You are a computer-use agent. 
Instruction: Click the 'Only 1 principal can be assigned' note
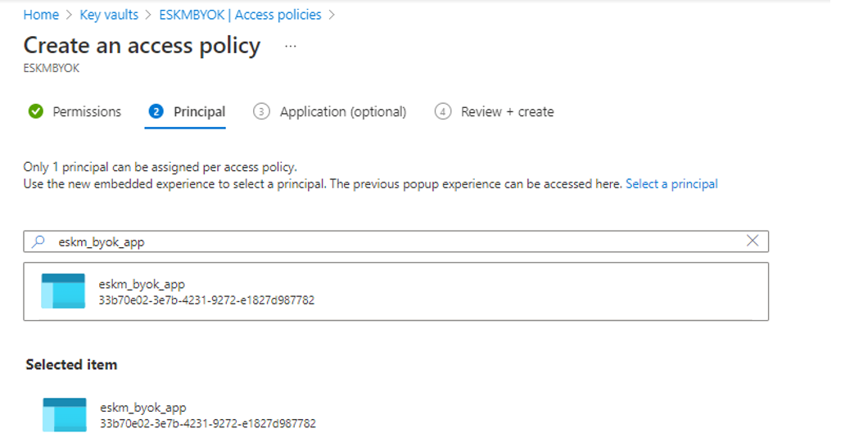point(160,167)
